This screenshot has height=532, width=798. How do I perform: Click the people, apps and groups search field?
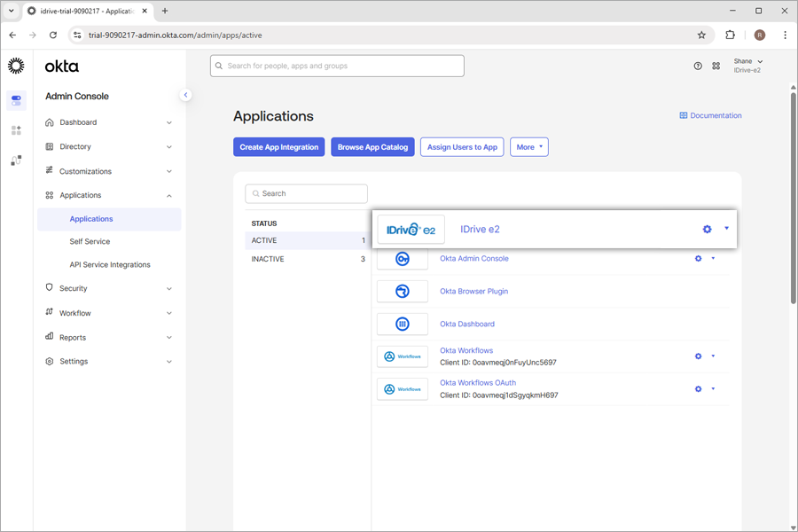337,66
